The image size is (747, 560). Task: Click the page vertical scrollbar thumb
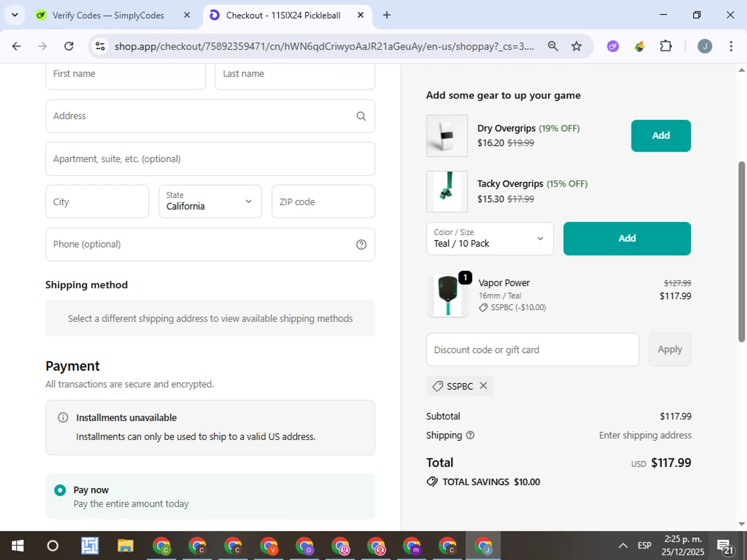coord(742,251)
